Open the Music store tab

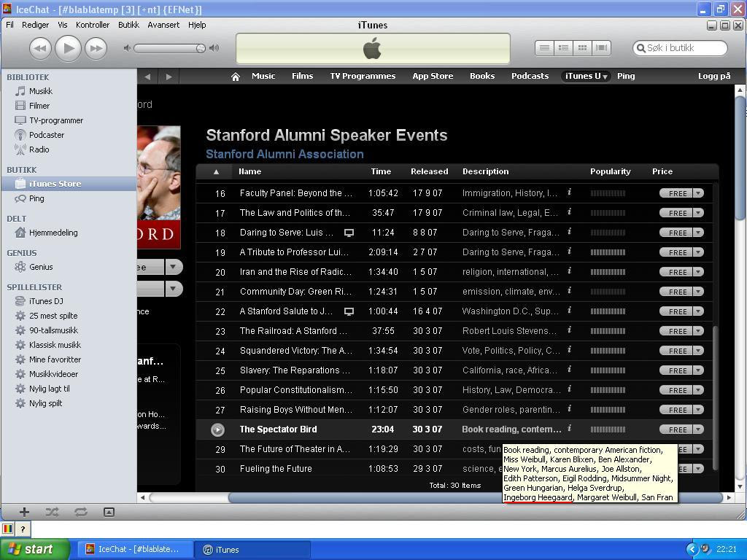263,76
